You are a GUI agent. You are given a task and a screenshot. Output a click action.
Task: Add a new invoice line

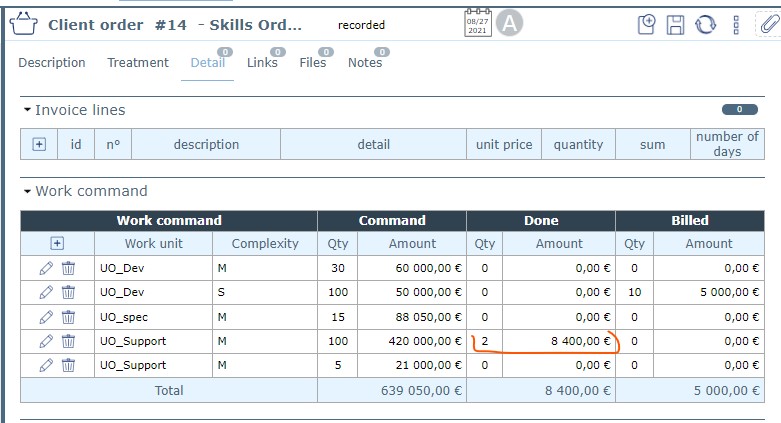(x=39, y=144)
